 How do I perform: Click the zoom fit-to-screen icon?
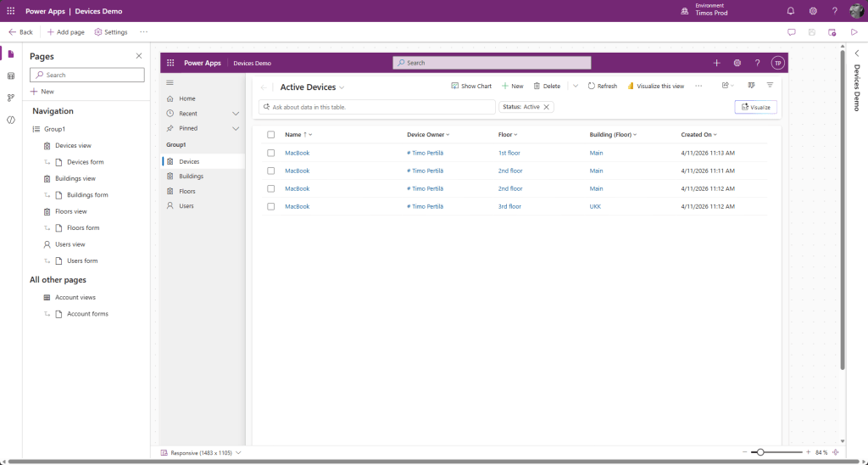(x=835, y=452)
